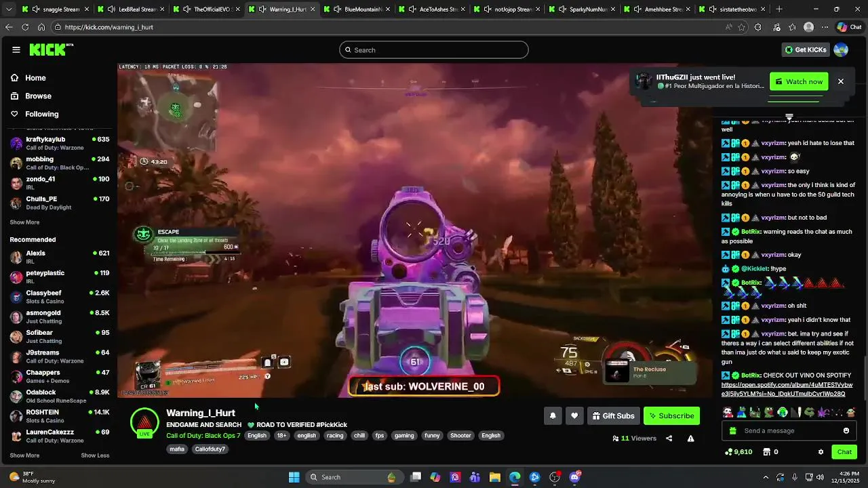Add page to favorites star

click(x=742, y=27)
